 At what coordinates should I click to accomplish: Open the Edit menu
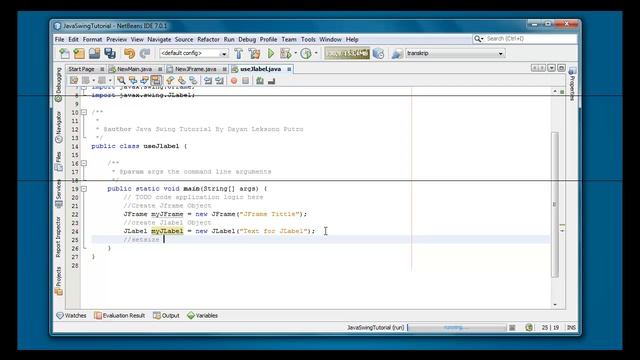click(73, 40)
